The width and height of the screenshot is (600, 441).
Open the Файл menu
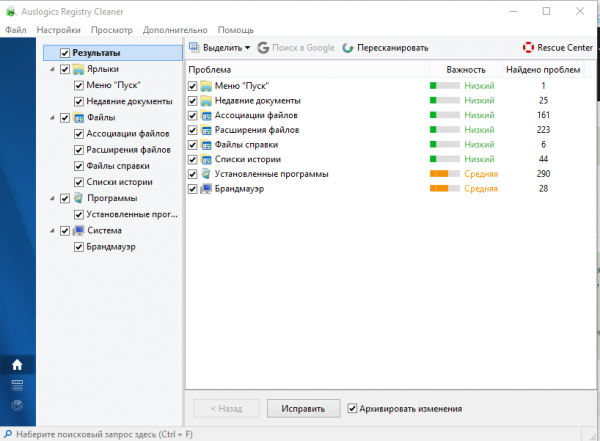(x=16, y=30)
